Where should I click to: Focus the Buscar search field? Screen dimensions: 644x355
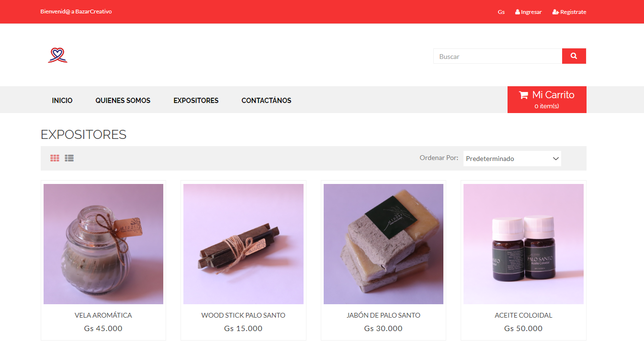tap(497, 56)
